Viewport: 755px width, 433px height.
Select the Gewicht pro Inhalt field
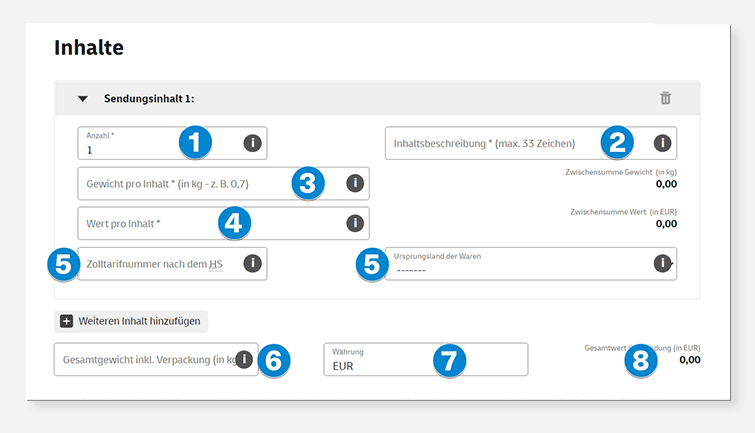pyautogui.click(x=180, y=184)
